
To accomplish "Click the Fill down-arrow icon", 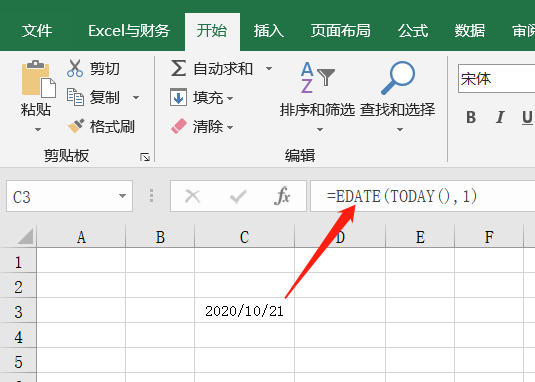I will (x=178, y=97).
